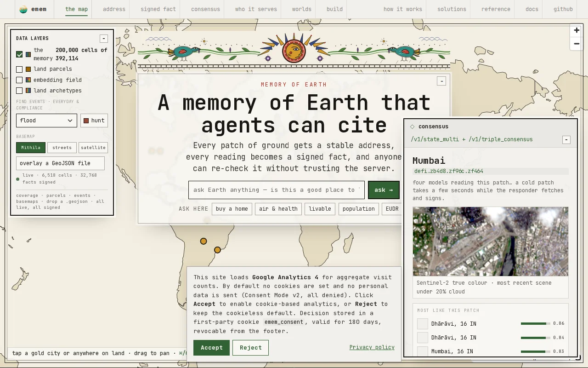Choose the livable suggestion chip
Viewport: 588px width, 368px height.
click(x=320, y=209)
